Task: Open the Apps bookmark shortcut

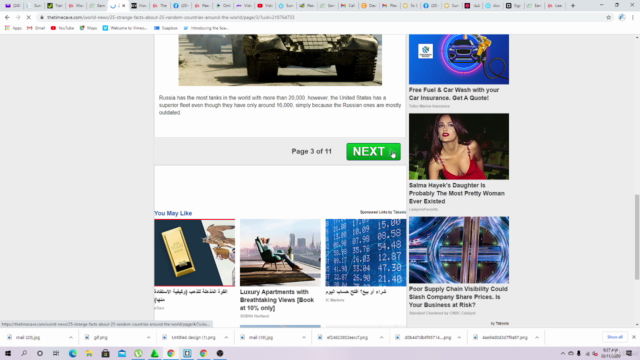Action: click(13, 28)
